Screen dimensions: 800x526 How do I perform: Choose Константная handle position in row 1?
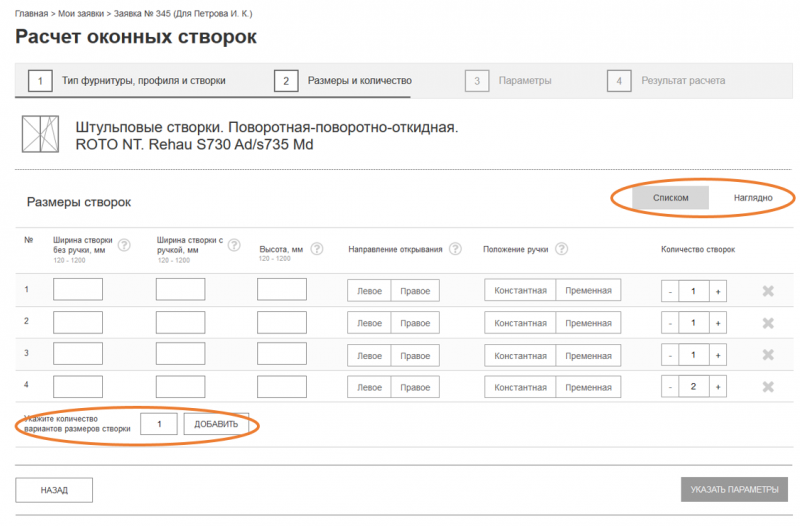pyautogui.click(x=520, y=290)
